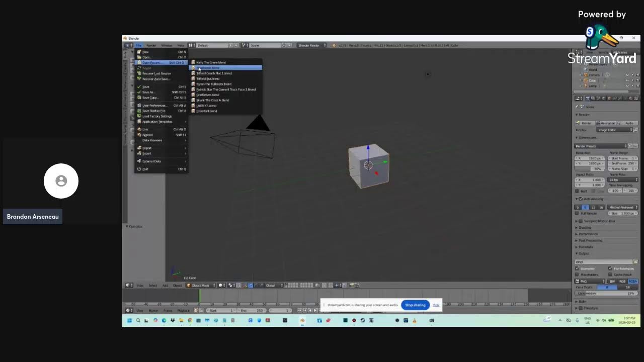644x362 pixels.
Task: Choose New in the File menu
Action: point(161,52)
